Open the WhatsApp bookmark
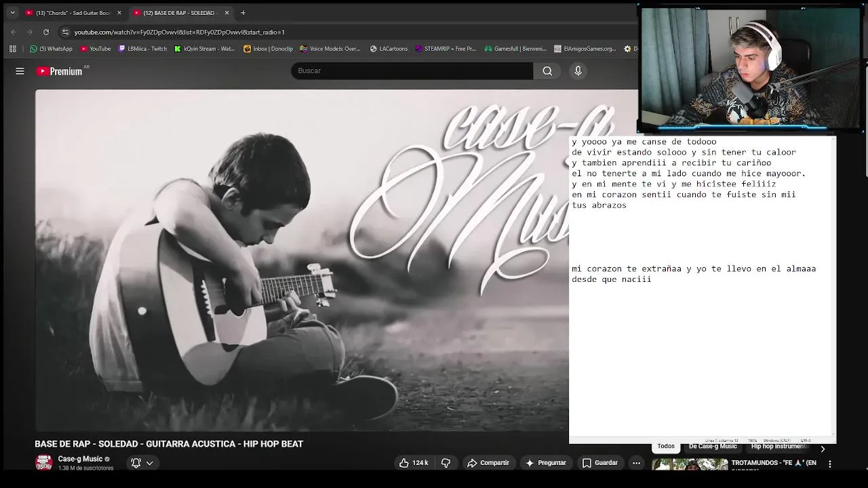The height and width of the screenshot is (488, 868). [x=51, y=49]
